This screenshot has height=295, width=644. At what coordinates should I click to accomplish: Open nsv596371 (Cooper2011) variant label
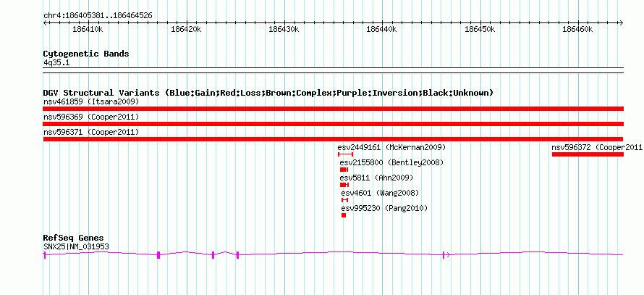pyautogui.click(x=91, y=132)
